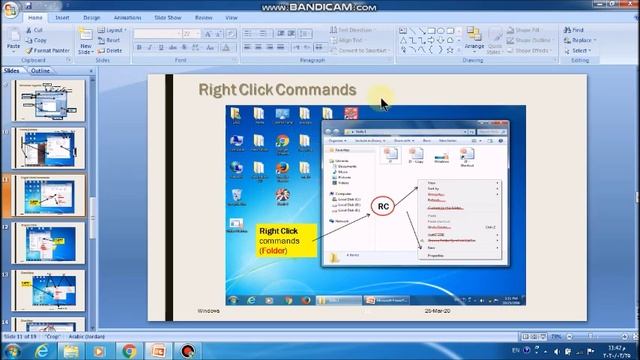Open the Text Direction dropdown
Image resolution: width=640 pixels, height=360 pixels.
tap(353, 30)
